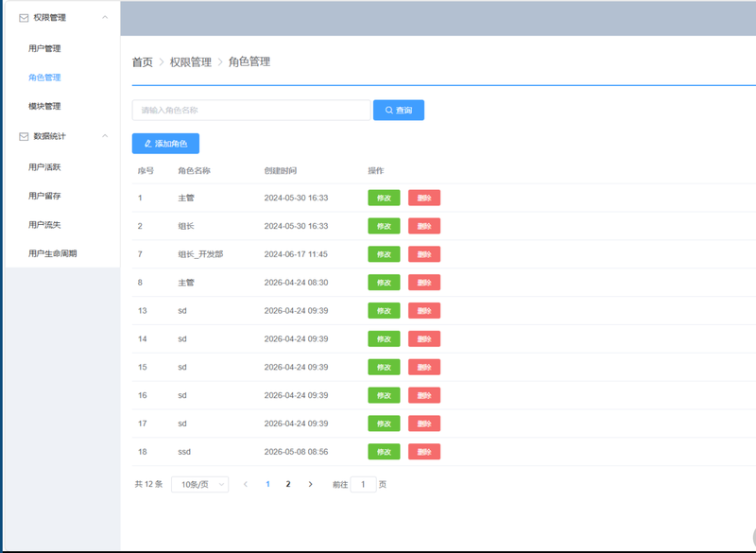756x553 pixels.
Task: Click 首页 in the breadcrumb
Action: [143, 62]
